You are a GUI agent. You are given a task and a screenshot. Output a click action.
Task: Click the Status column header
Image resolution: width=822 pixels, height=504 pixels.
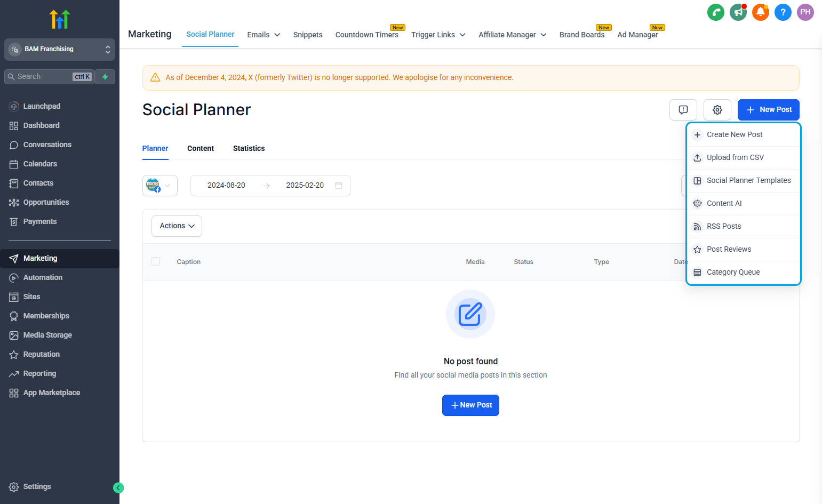point(523,262)
